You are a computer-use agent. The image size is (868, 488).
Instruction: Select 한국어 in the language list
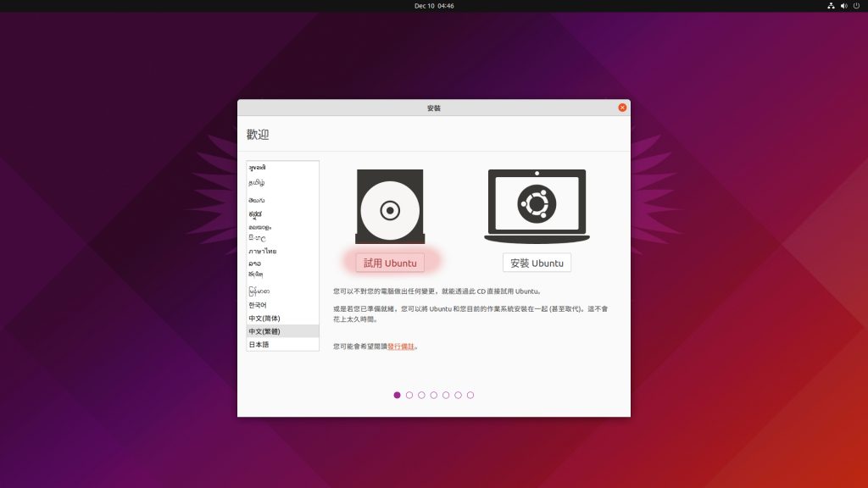(282, 305)
